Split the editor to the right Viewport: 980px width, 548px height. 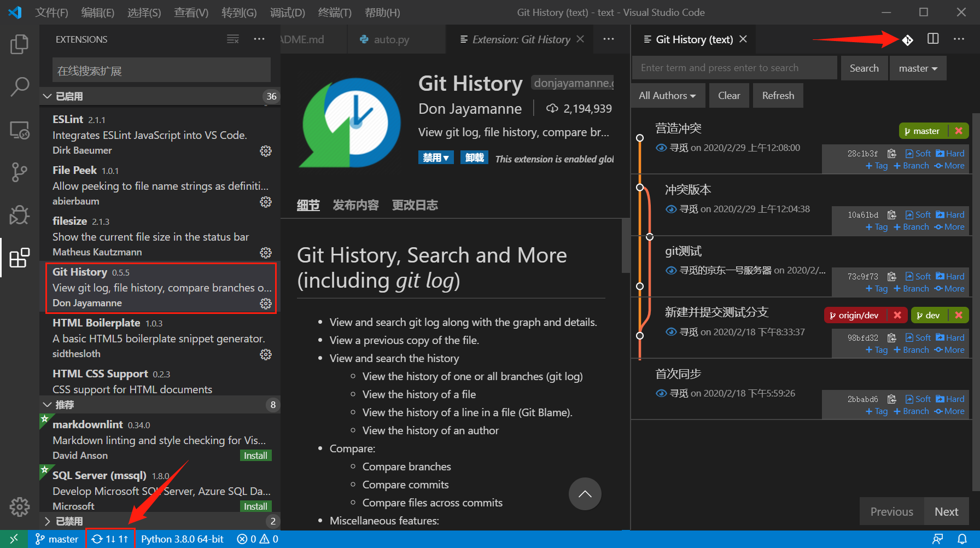933,39
